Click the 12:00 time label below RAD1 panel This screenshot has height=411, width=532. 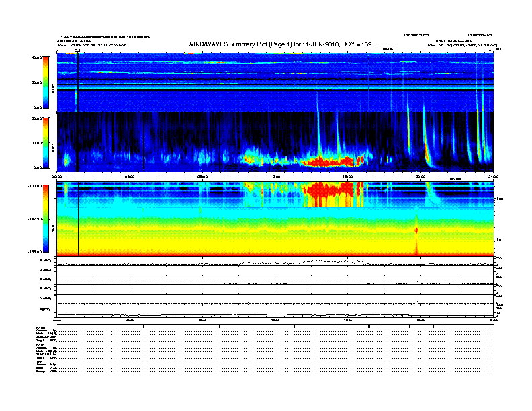tap(275, 177)
